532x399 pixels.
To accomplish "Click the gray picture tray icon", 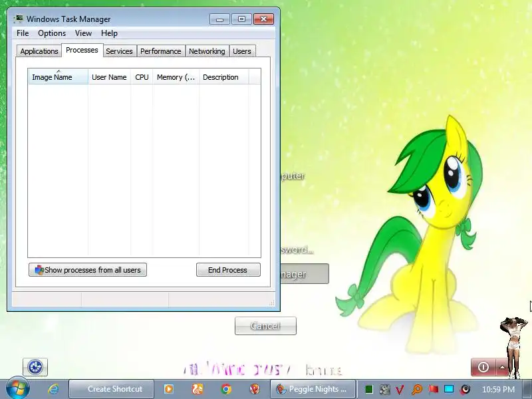I will tap(384, 389).
